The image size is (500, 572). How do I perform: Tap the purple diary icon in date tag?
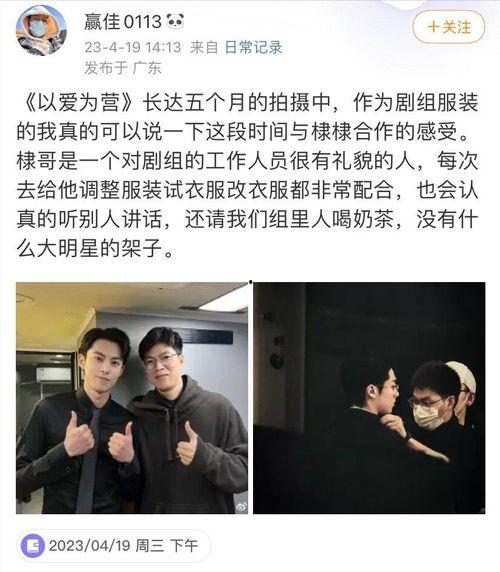coord(33,546)
